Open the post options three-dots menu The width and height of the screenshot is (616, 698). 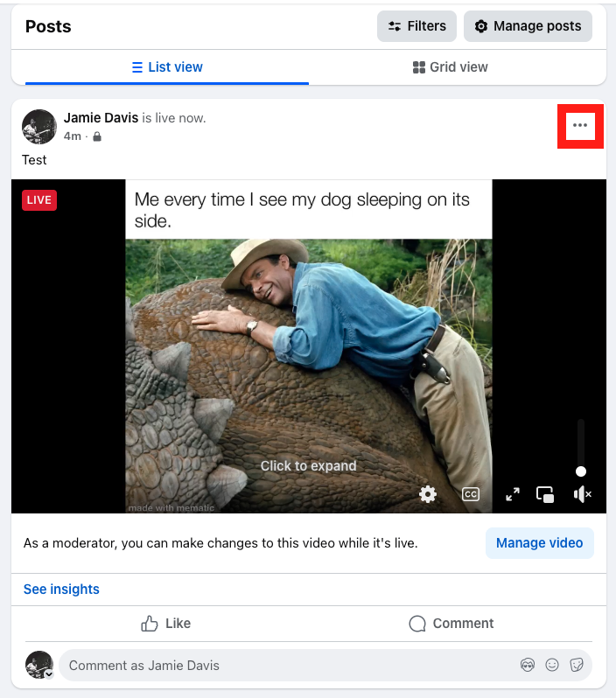(580, 126)
